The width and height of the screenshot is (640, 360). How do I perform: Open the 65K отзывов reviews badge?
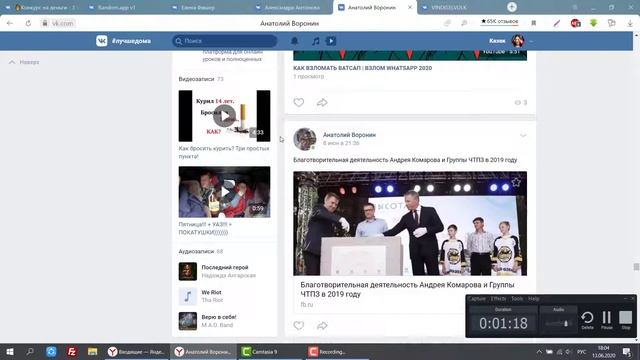coord(499,22)
